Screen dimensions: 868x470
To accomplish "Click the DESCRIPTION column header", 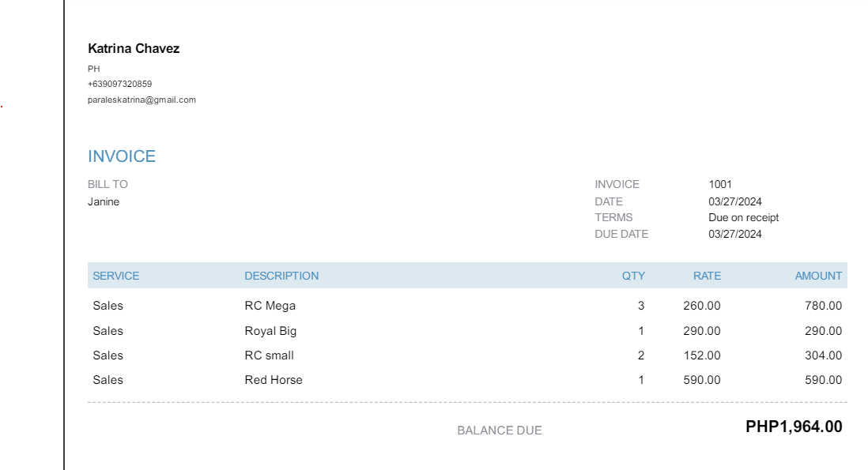I will (281, 276).
